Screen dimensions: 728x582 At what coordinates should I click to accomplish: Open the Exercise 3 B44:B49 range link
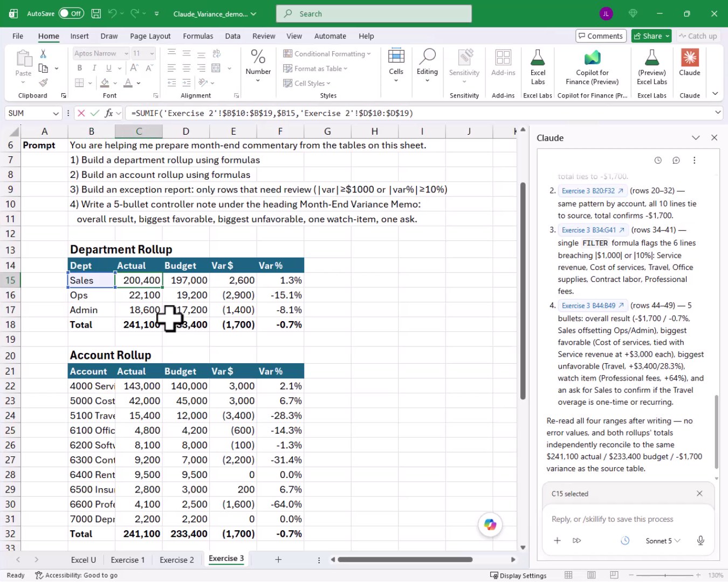click(593, 306)
